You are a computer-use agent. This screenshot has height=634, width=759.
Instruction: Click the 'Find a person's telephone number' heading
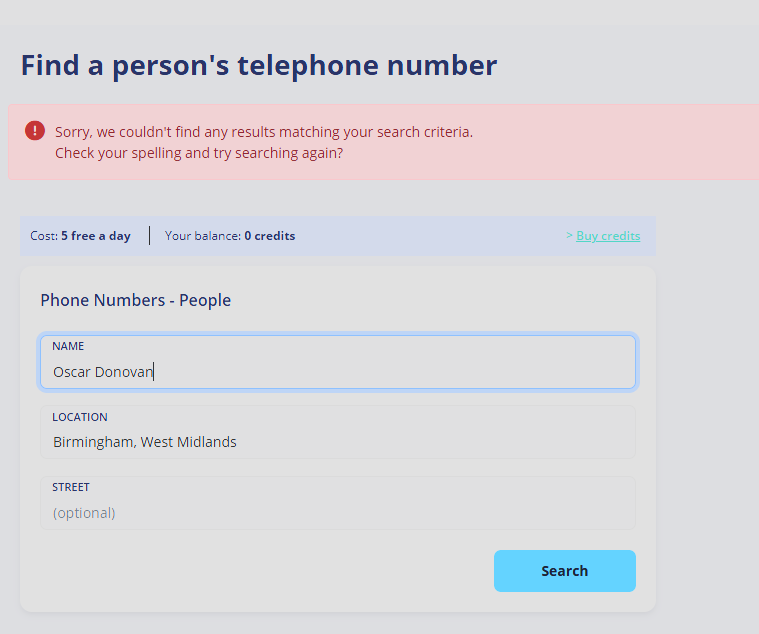259,66
